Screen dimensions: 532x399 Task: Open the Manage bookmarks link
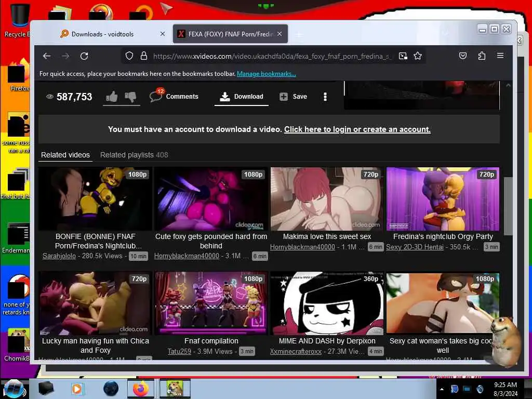[267, 74]
